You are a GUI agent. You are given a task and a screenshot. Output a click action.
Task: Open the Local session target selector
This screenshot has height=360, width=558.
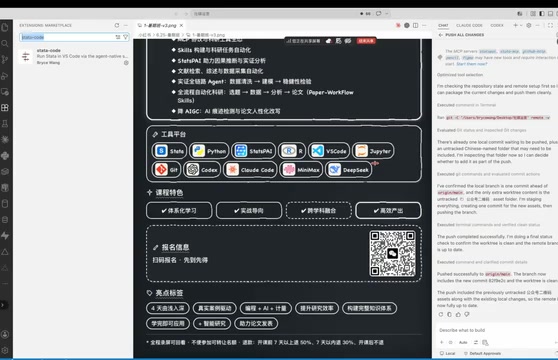(447, 353)
